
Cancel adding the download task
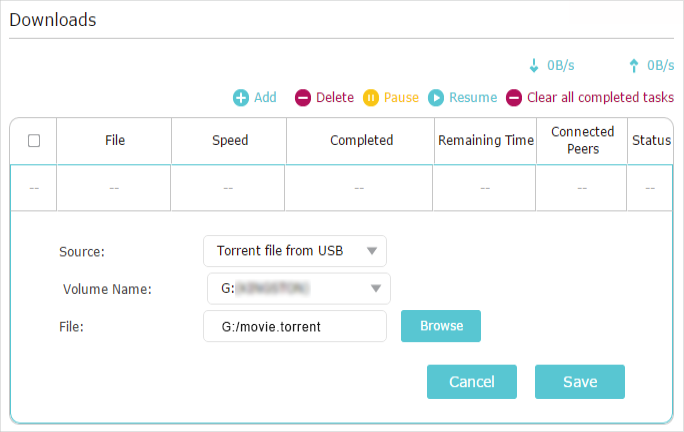click(x=472, y=382)
